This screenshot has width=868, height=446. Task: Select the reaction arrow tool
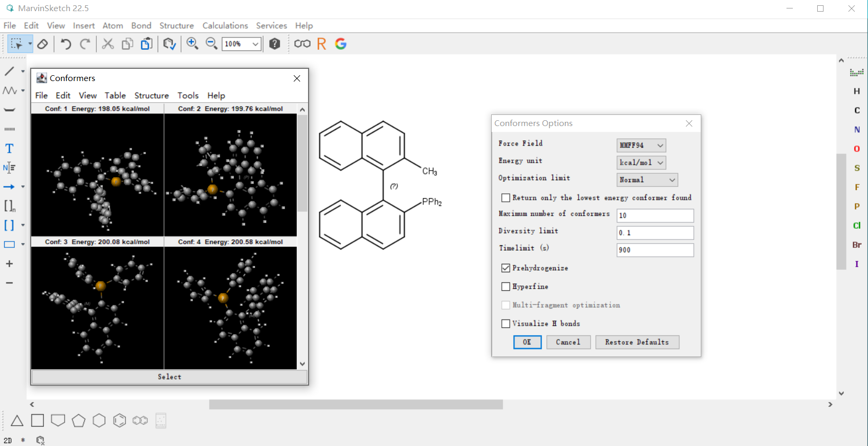tap(10, 187)
